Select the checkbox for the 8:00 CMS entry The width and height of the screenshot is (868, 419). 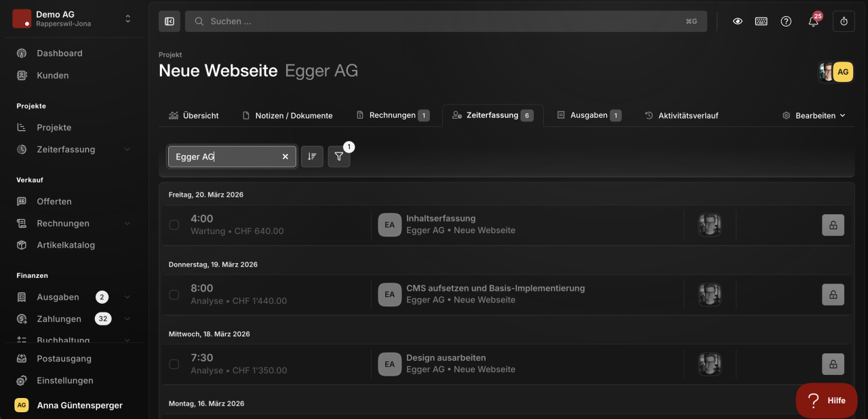tap(174, 294)
